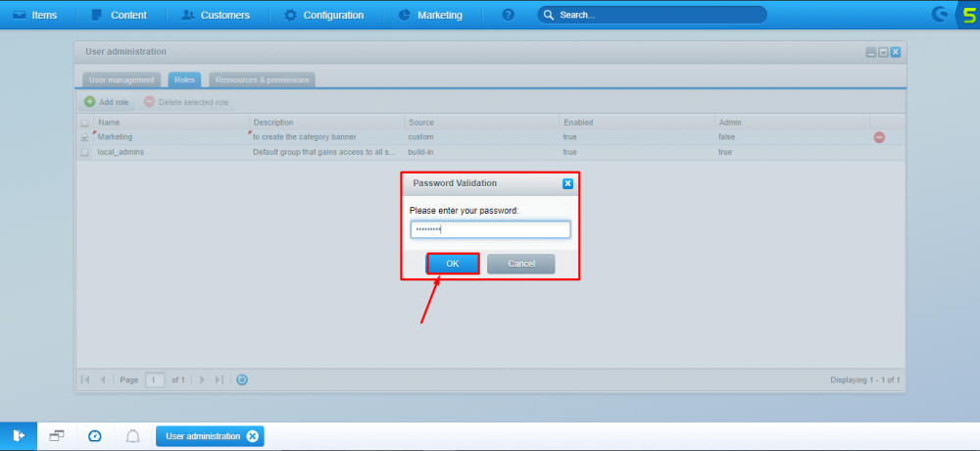Click the page number input field
The height and width of the screenshot is (451, 980).
[155, 379]
